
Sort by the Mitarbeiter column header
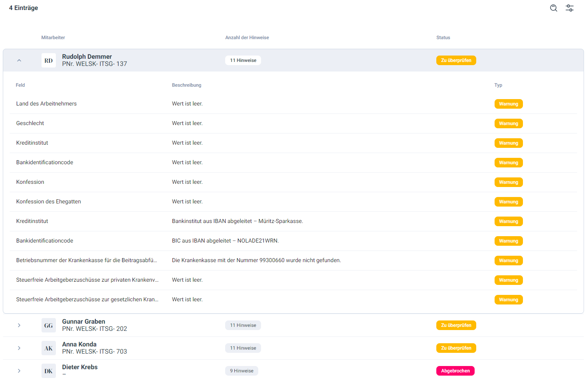click(x=53, y=38)
